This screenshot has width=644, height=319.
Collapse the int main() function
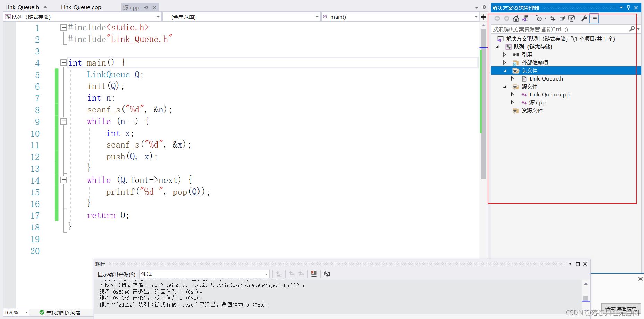[63, 62]
